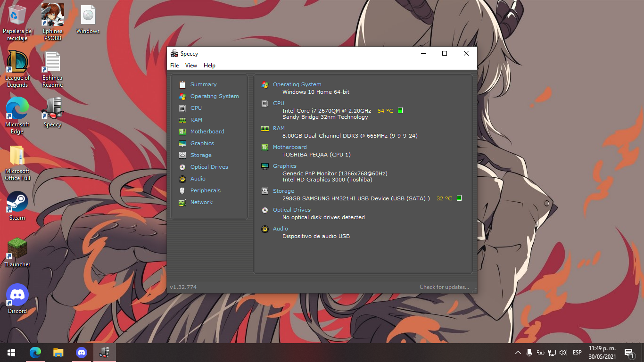This screenshot has height=362, width=644.
Task: Click the Network icon in sidebar
Action: (x=182, y=202)
